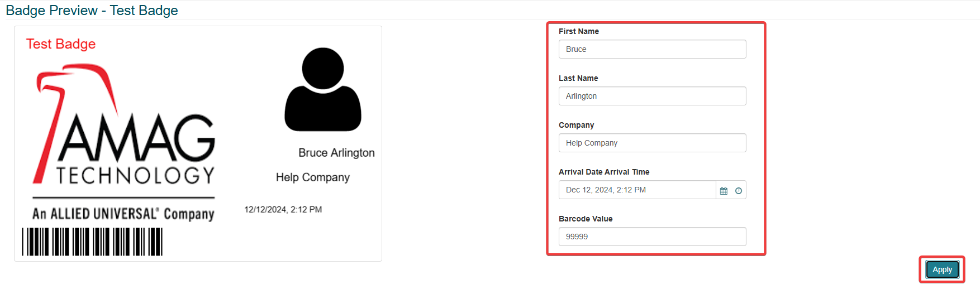This screenshot has width=980, height=299.
Task: Open the arrival date calendar picker
Action: [x=724, y=190]
